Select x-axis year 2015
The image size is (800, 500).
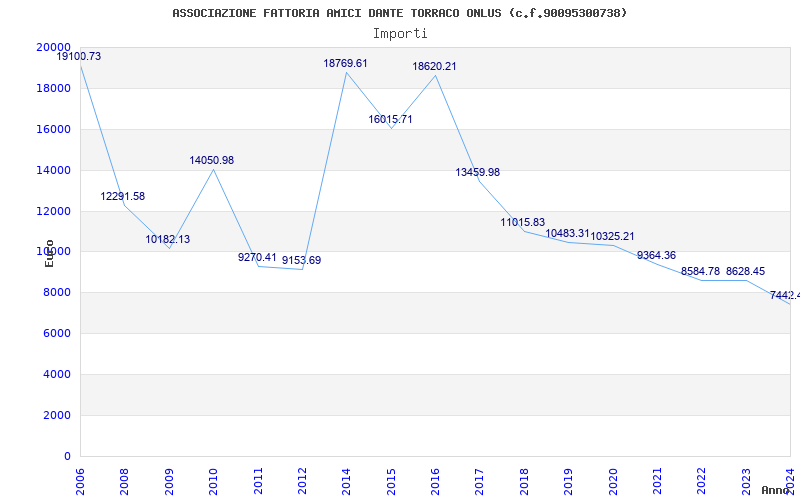tap(391, 481)
